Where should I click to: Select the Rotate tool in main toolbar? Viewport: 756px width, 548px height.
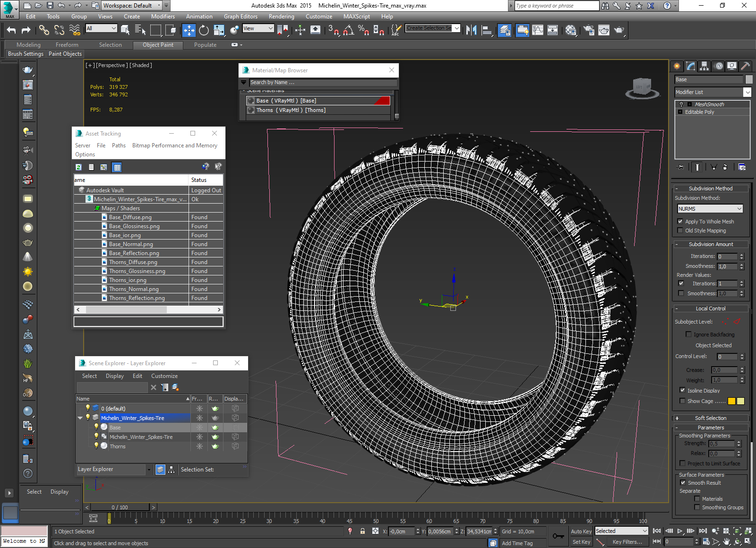(204, 30)
